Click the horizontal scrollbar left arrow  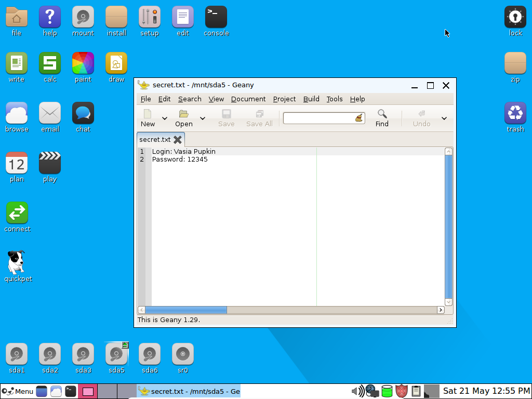coord(141,310)
